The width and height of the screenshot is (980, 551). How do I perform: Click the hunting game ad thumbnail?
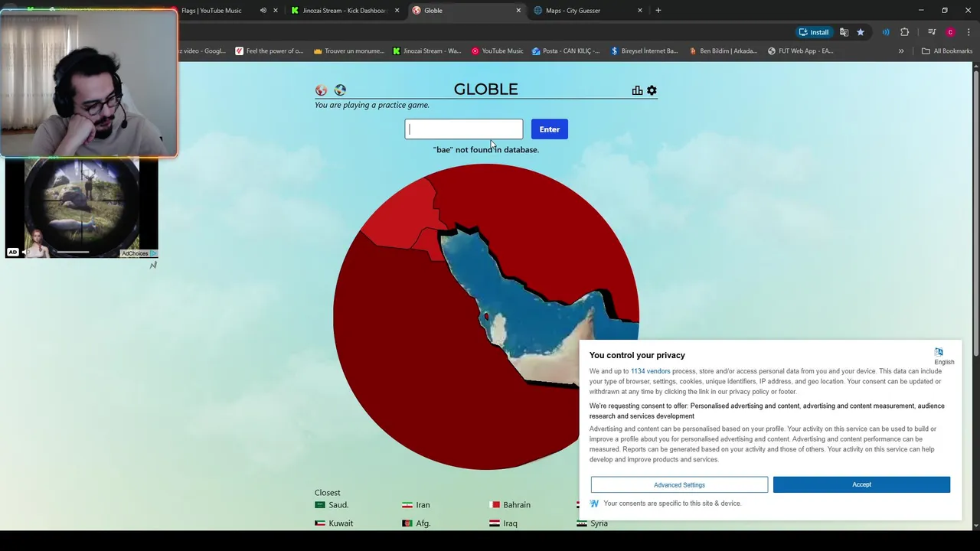point(82,208)
